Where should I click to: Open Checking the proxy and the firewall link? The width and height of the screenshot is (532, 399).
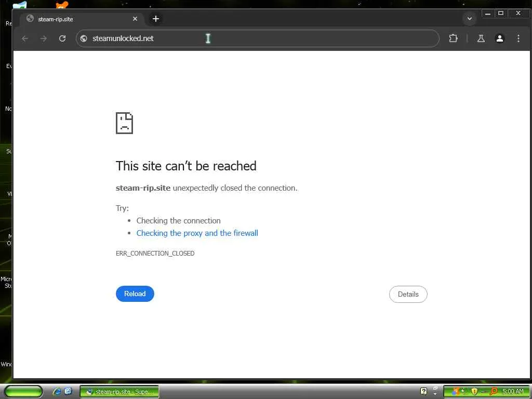point(197,233)
